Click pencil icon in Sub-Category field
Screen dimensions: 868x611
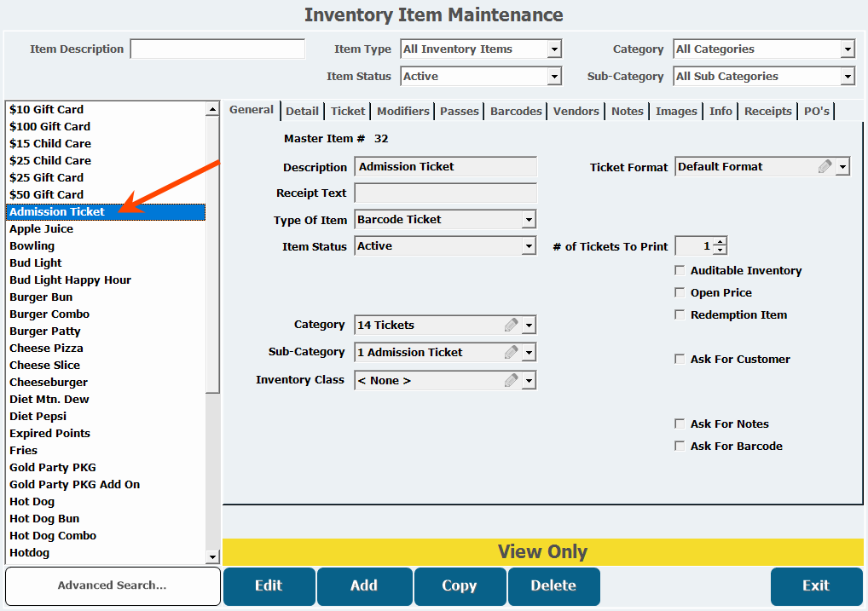click(x=511, y=352)
